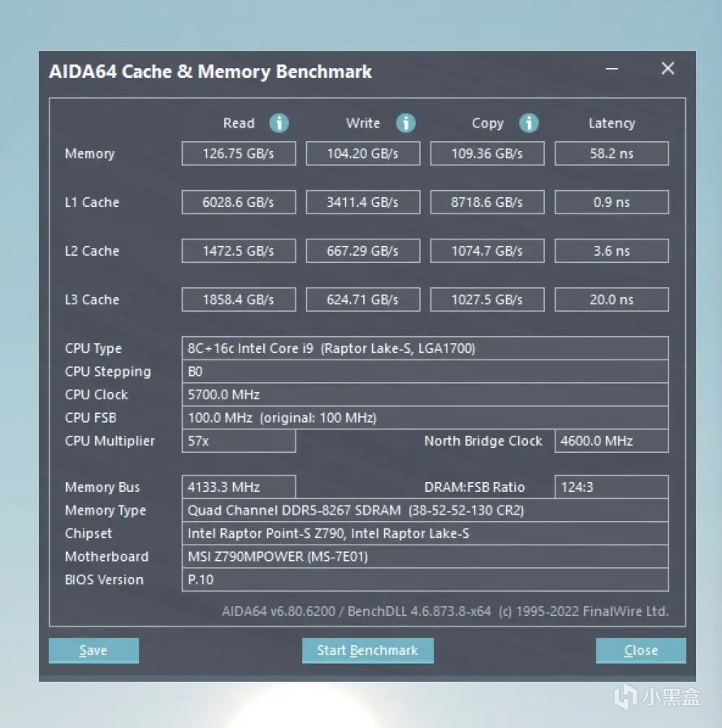Click the CPU FSB row label
The height and width of the screenshot is (728, 722).
coord(91,418)
